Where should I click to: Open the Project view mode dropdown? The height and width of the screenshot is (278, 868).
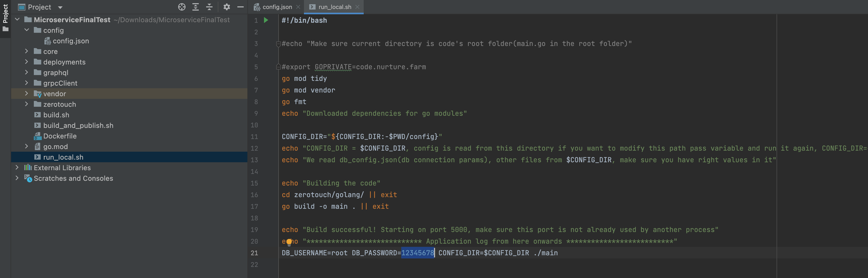pos(60,7)
